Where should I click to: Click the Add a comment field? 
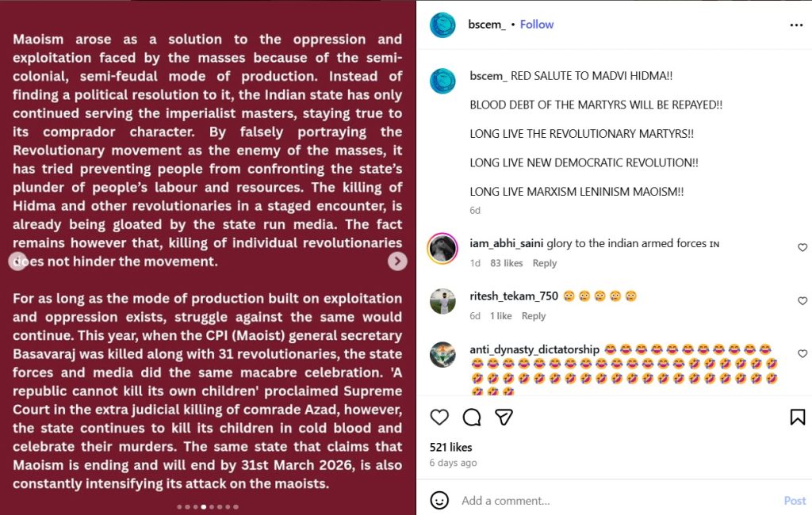(x=603, y=501)
